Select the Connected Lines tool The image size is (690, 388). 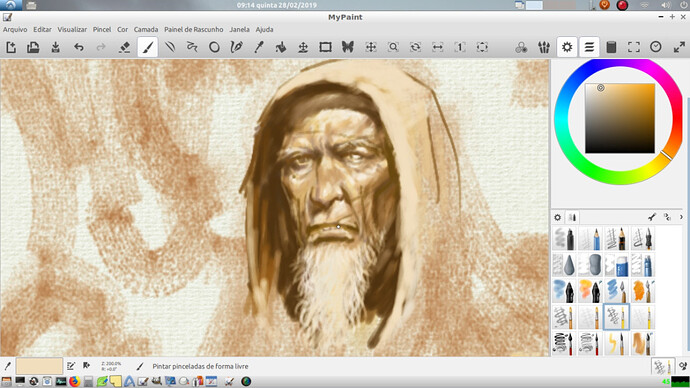coord(192,47)
